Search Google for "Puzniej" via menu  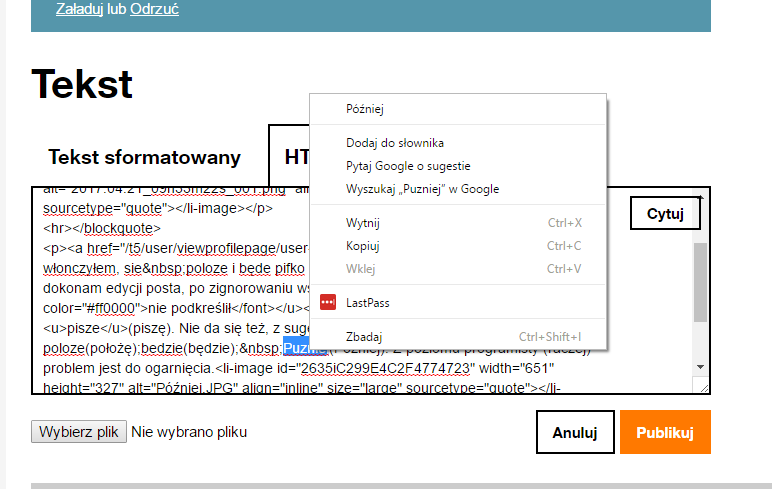[422, 189]
